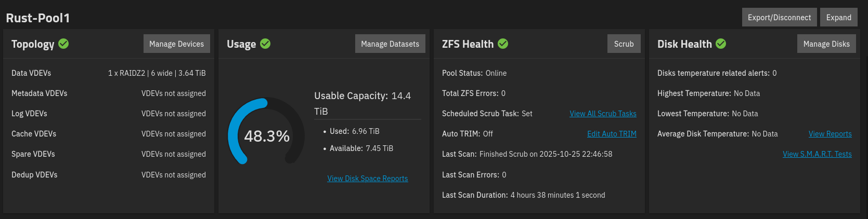Click the ZFS Health green check icon

click(x=503, y=44)
